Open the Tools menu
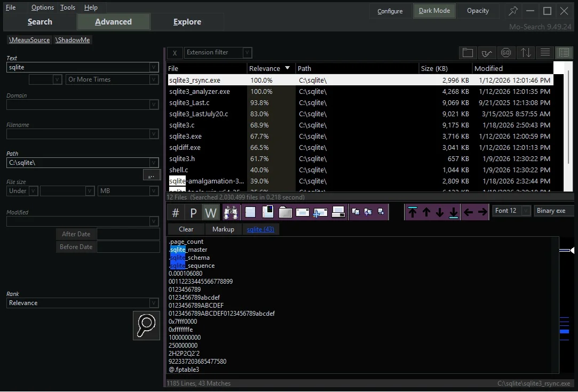The width and height of the screenshot is (578, 392). coord(67,7)
